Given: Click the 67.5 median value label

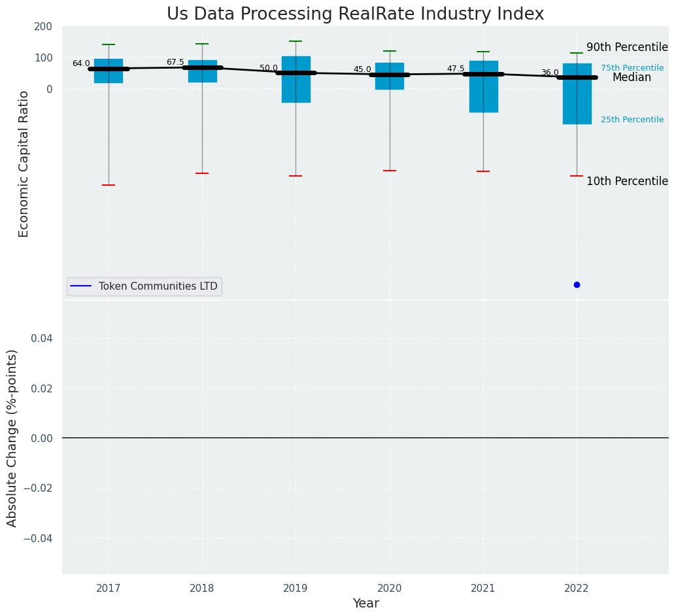Looking at the screenshot, I should click(175, 62).
